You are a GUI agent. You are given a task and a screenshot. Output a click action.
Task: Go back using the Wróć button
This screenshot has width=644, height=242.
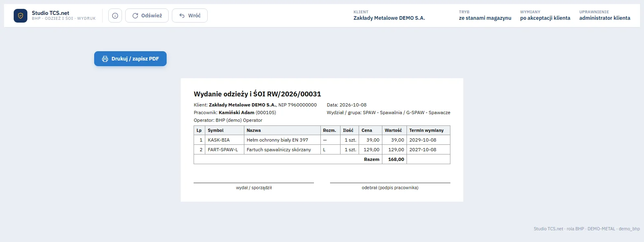click(x=190, y=16)
